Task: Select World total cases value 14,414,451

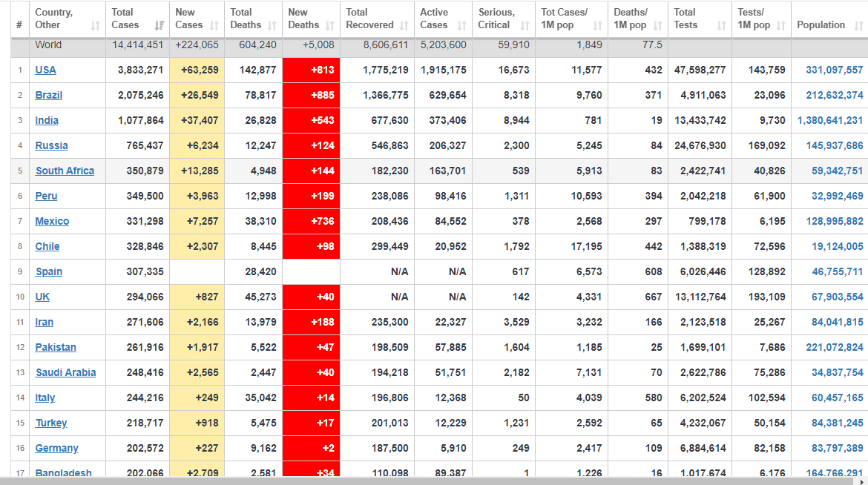Action: (138, 44)
